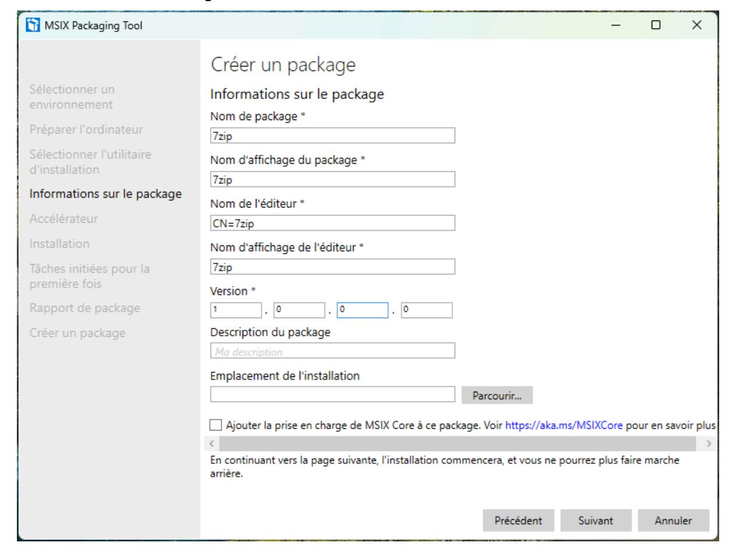Viewport: 732px width, 560px height.
Task: Go to Installation step
Action: click(x=59, y=244)
